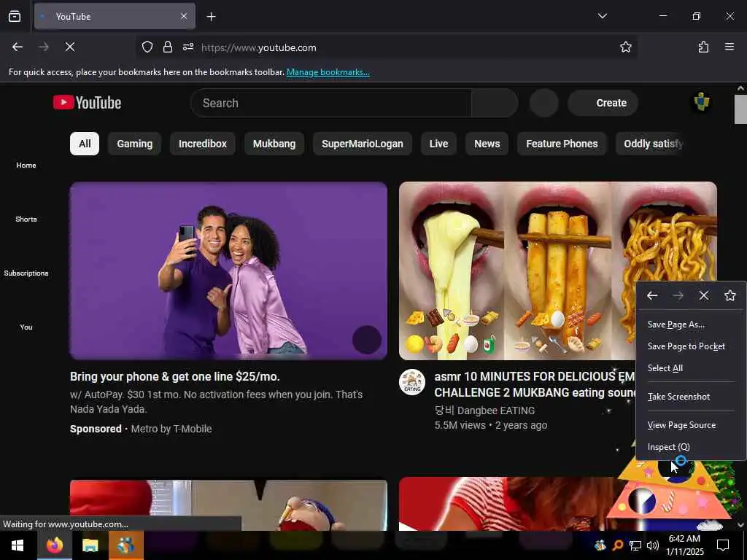Click the Create button
747x560 pixels.
(x=603, y=103)
